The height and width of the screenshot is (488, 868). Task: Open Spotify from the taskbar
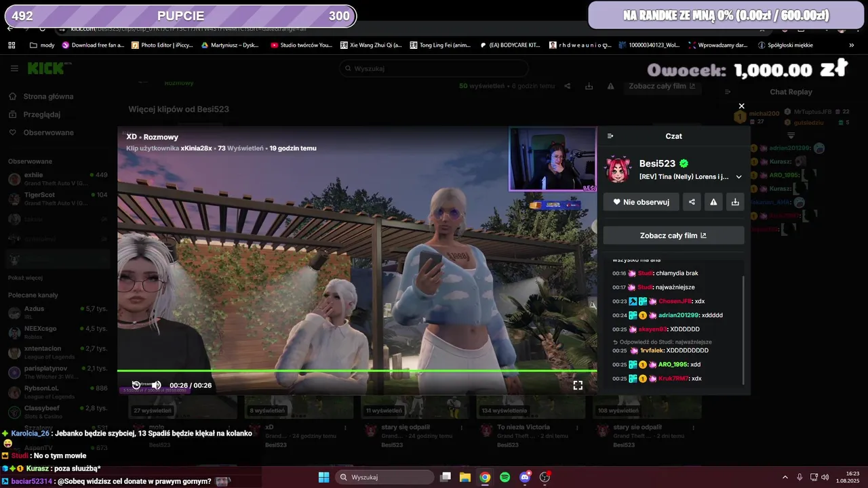[505, 477]
